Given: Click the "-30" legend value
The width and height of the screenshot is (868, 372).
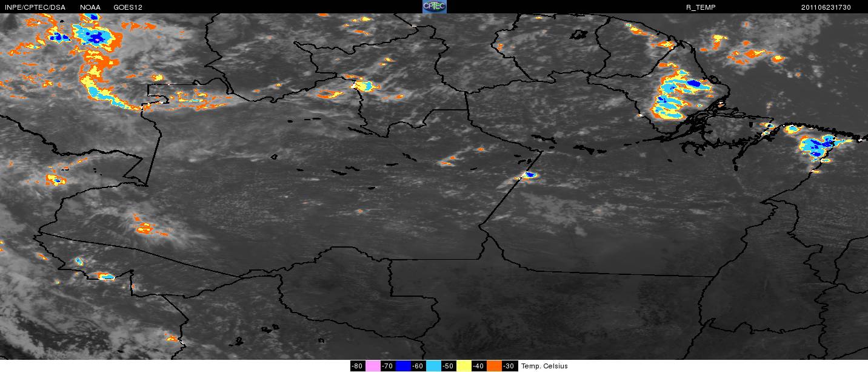Looking at the screenshot, I should (510, 366).
